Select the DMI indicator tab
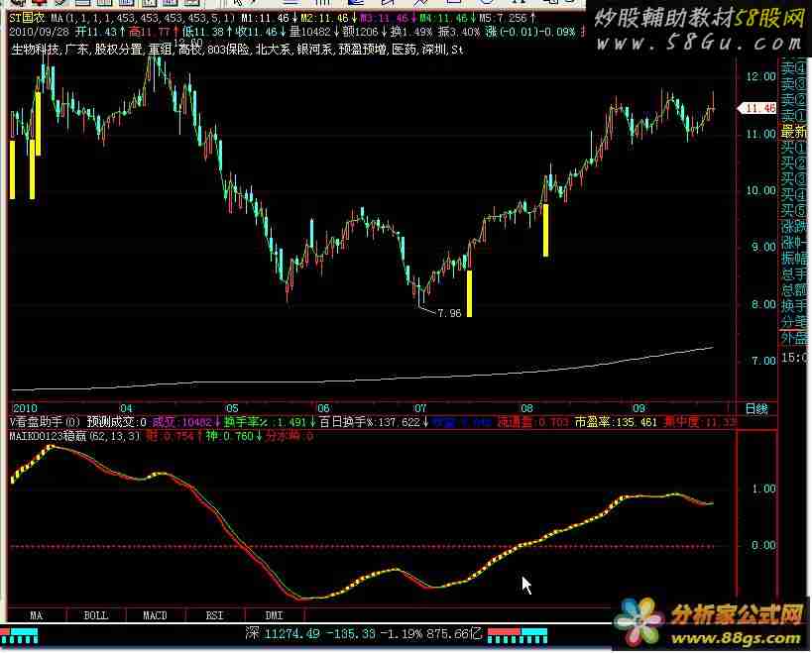This screenshot has height=653, width=812. [x=274, y=615]
